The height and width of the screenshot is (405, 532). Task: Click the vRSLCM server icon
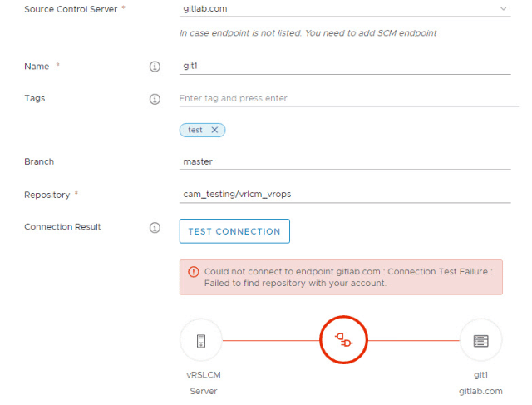point(200,340)
